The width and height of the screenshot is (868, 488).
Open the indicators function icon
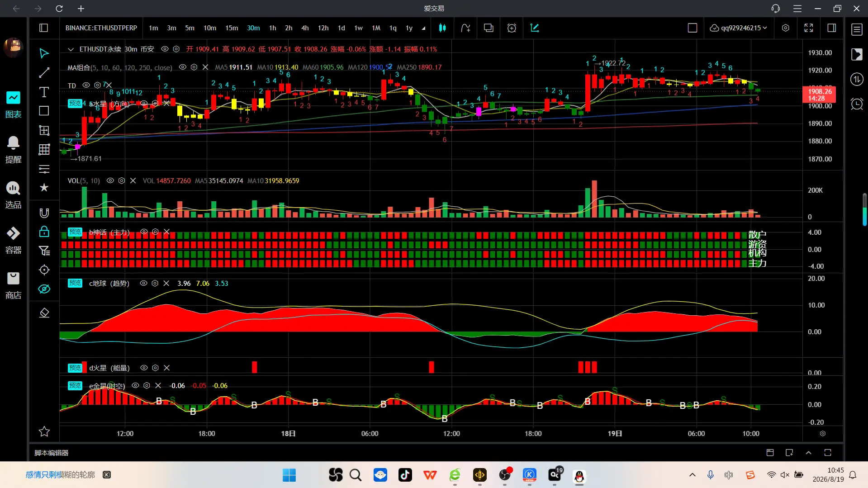(465, 28)
